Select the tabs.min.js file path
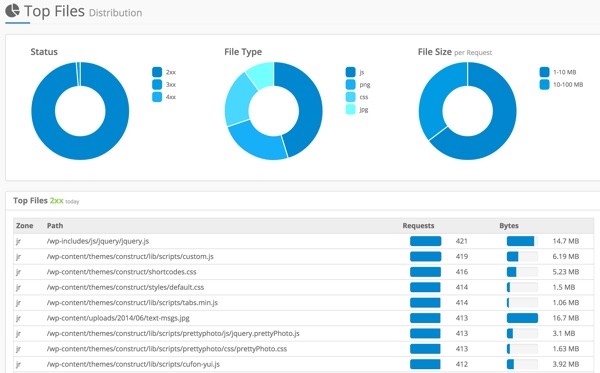 pos(132,303)
